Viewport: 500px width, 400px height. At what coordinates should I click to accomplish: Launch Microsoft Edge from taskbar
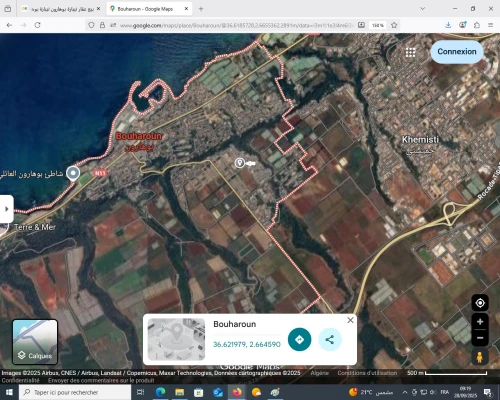(160, 392)
